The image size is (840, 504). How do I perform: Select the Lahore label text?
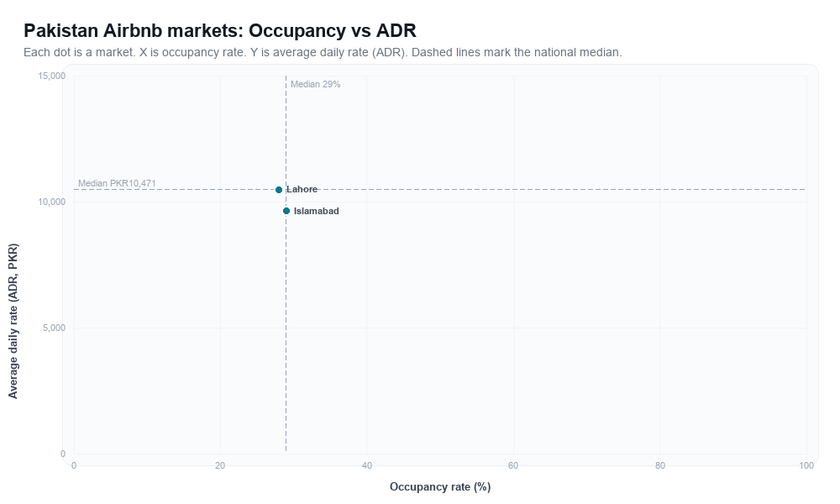302,189
